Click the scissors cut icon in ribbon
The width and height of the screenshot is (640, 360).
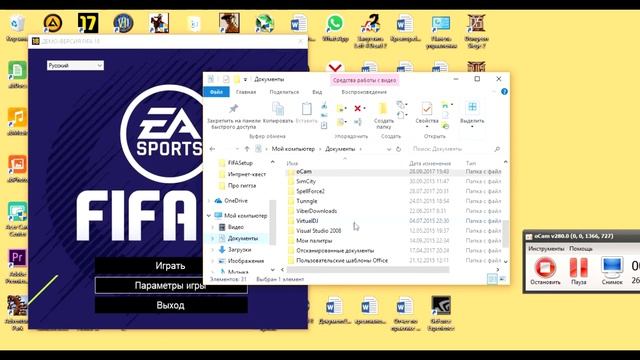point(324,106)
